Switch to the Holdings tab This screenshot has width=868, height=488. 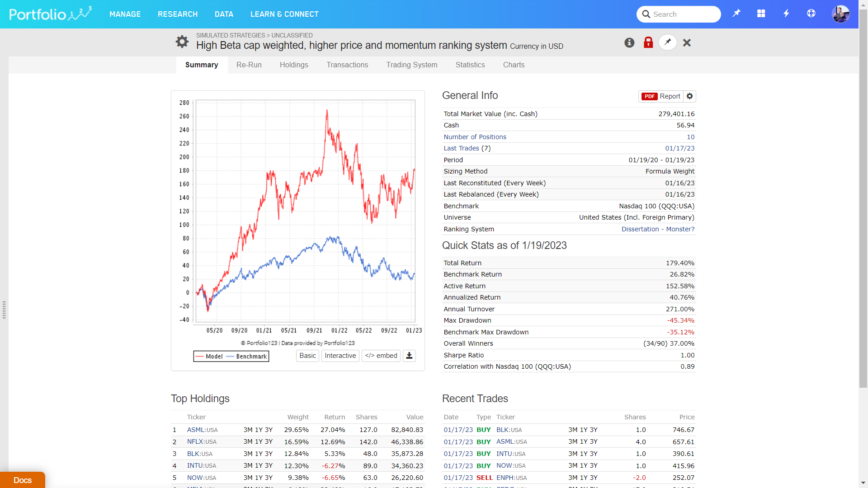point(294,65)
